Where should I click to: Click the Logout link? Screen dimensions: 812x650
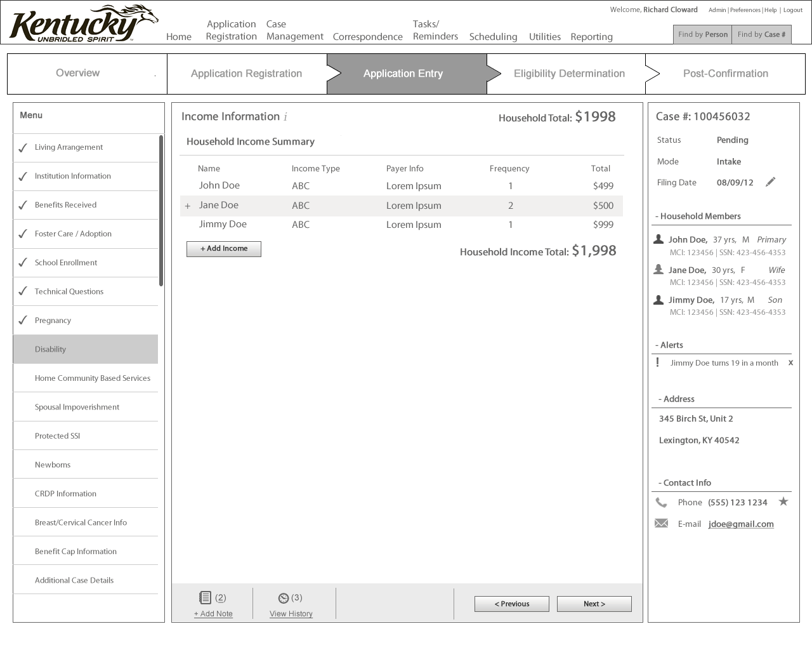pyautogui.click(x=793, y=10)
